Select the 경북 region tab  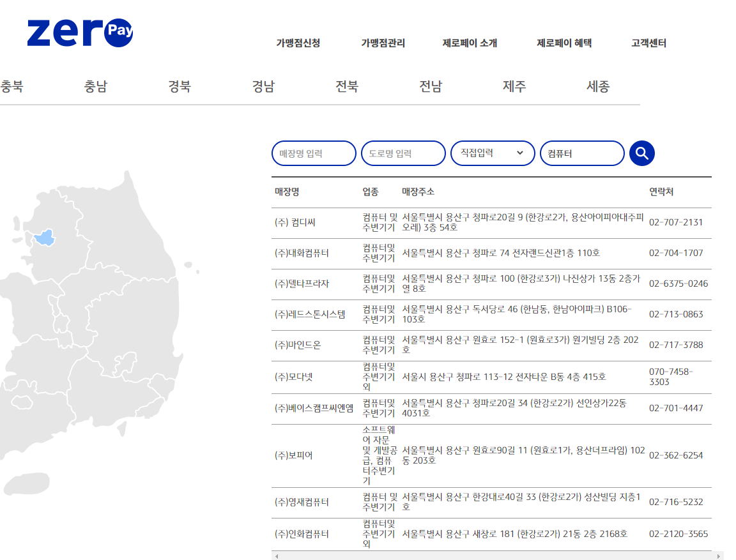[180, 86]
